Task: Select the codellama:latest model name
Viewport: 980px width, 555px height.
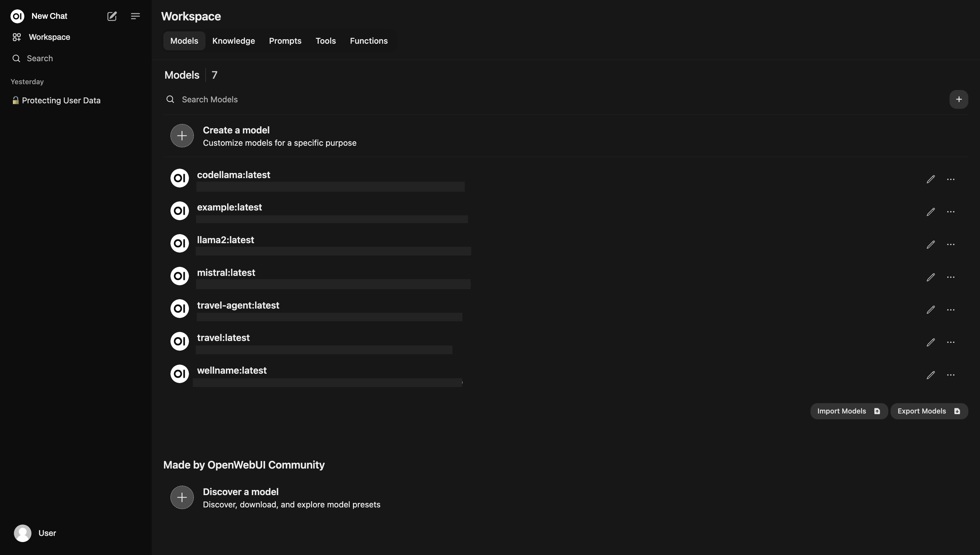Action: tap(233, 175)
